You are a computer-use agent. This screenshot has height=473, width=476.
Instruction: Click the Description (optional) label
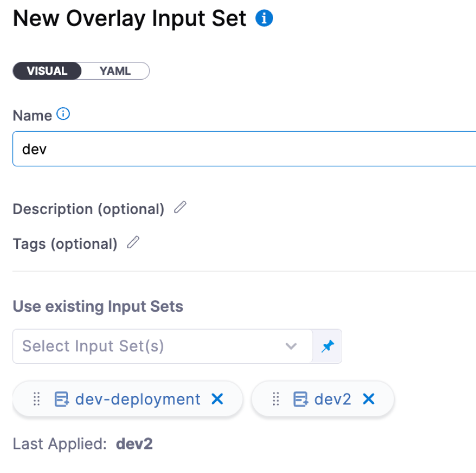(x=89, y=209)
